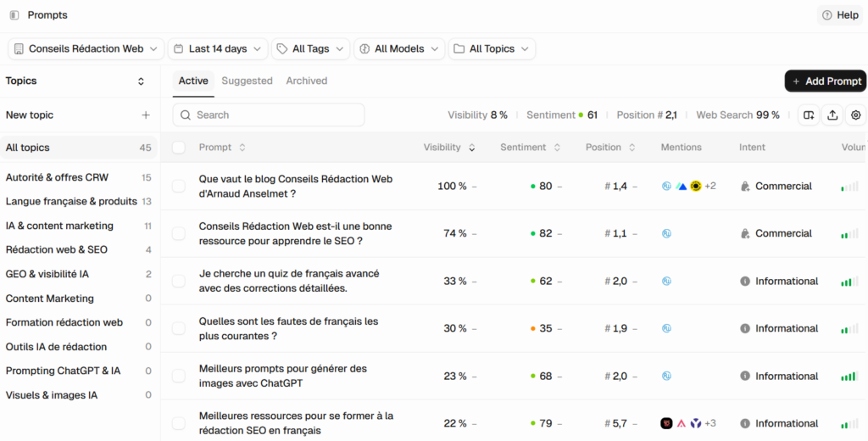Switch to the Suggested tab
This screenshot has height=441, width=868.
tap(247, 81)
